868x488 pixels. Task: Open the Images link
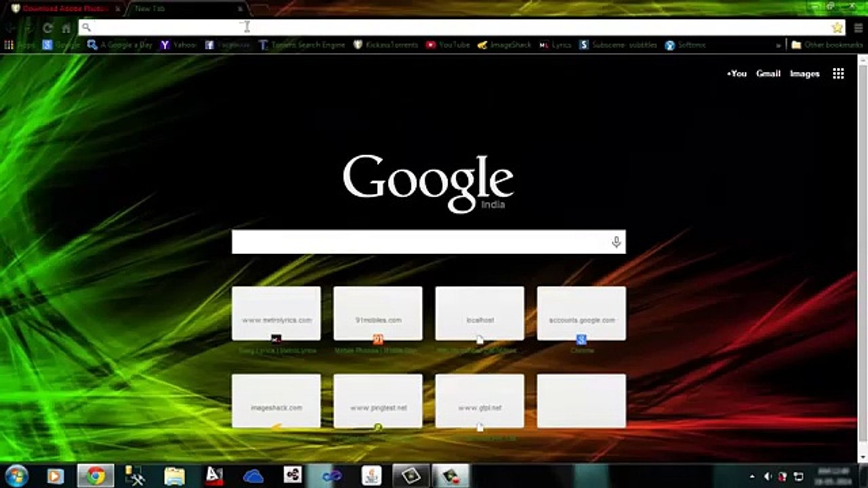(x=805, y=74)
